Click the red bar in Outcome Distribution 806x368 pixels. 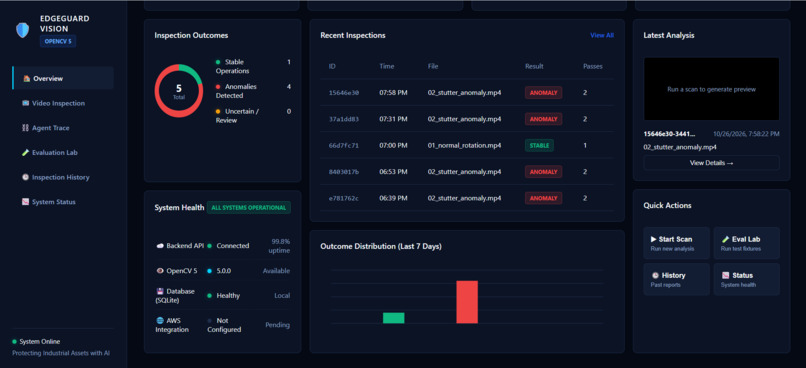[467, 302]
